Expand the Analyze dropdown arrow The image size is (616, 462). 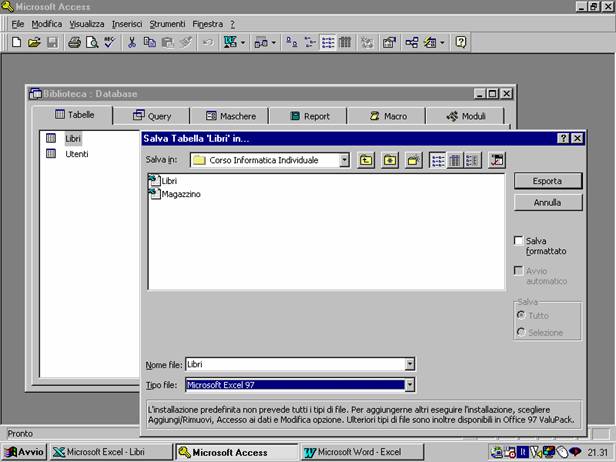pos(273,42)
